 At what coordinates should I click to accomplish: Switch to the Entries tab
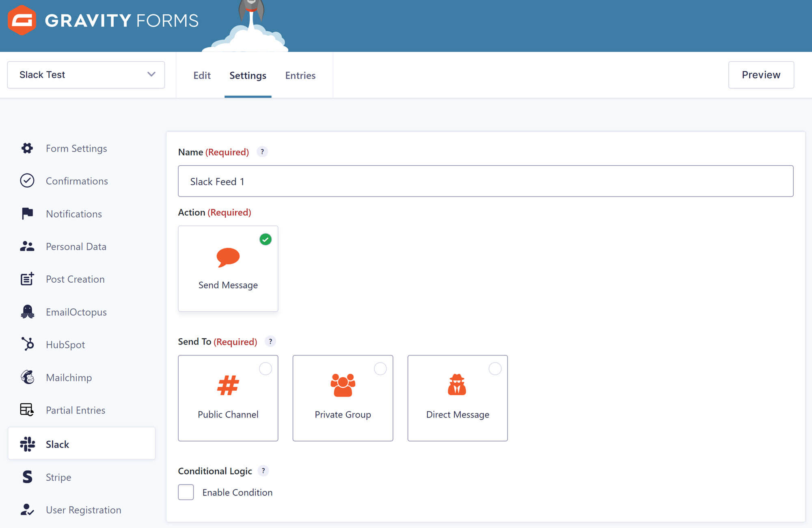[x=300, y=76]
